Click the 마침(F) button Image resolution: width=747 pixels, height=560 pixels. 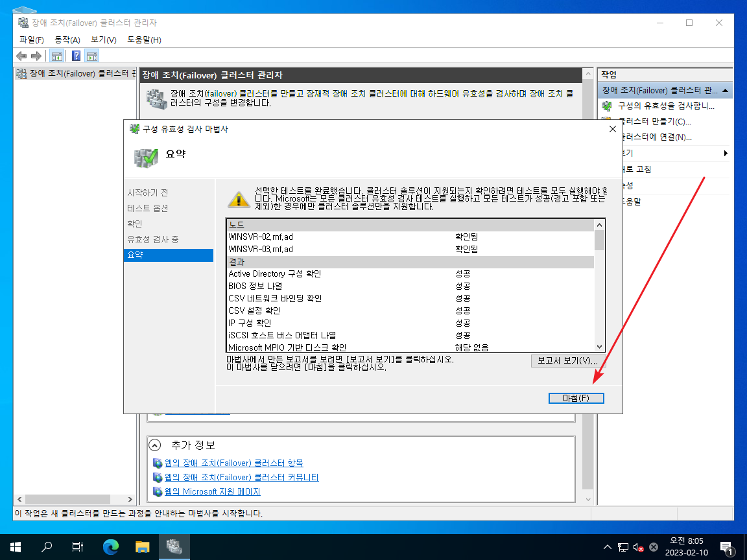coord(576,398)
